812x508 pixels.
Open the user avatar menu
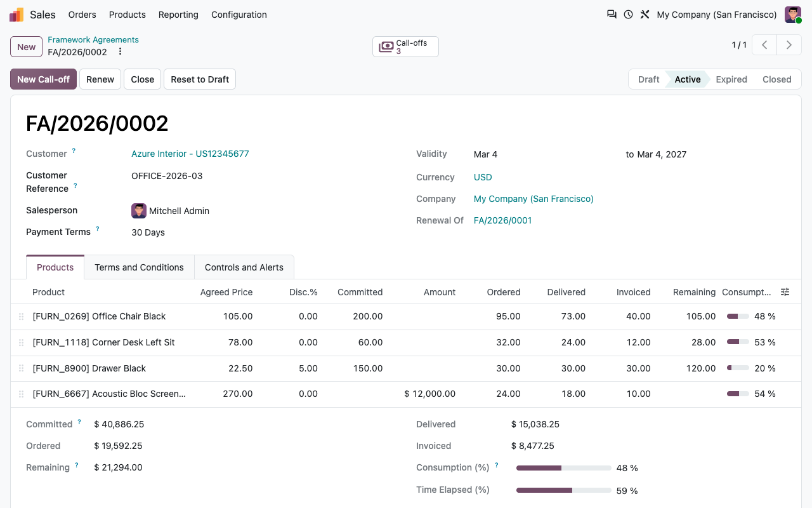click(793, 15)
